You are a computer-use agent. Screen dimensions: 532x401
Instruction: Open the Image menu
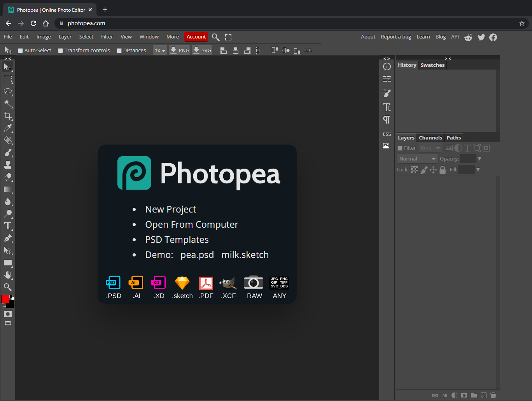click(44, 37)
